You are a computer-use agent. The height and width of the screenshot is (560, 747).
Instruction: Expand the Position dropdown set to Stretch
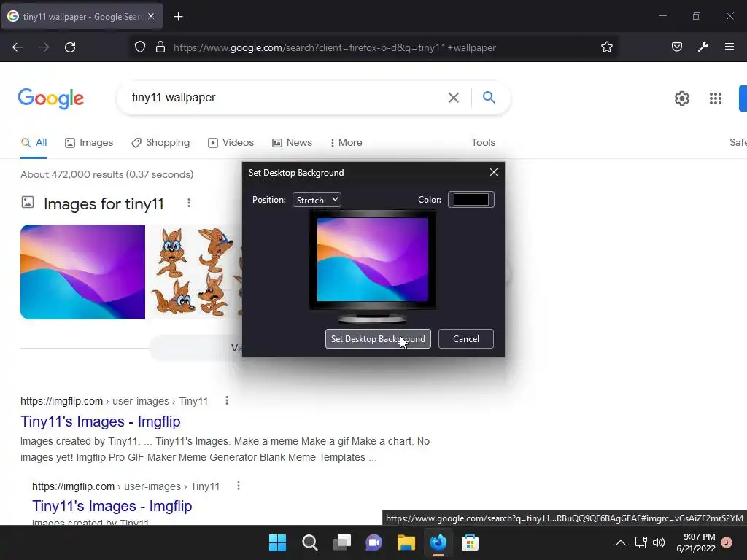[317, 200]
